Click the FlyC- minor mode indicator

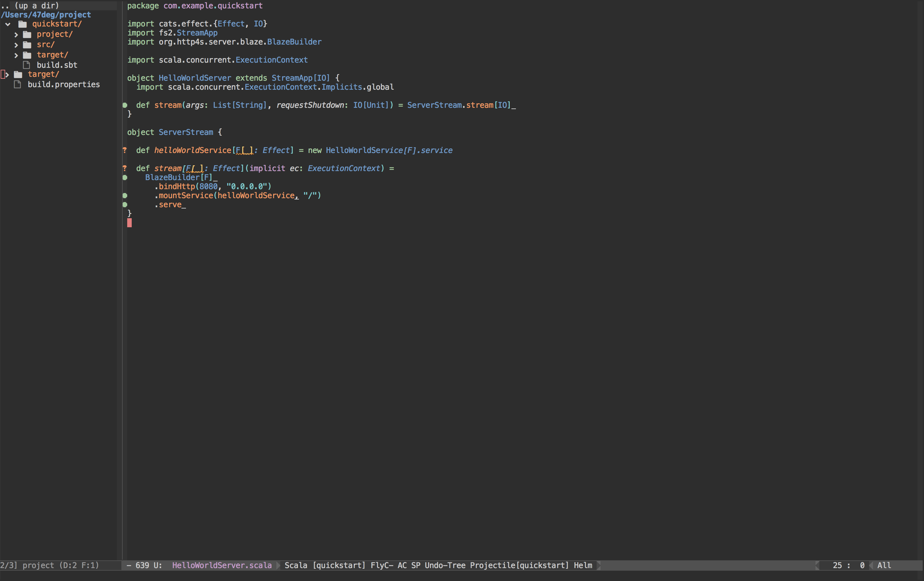[382, 565]
